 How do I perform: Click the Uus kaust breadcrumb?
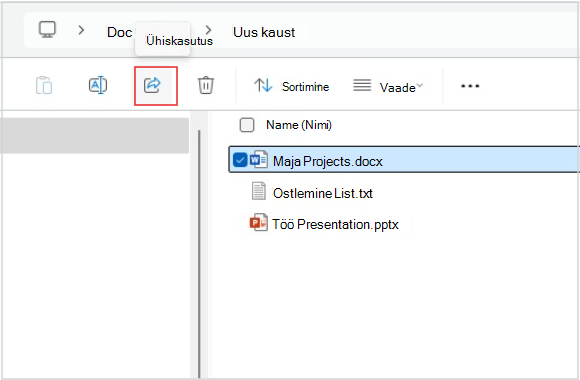[x=264, y=32]
